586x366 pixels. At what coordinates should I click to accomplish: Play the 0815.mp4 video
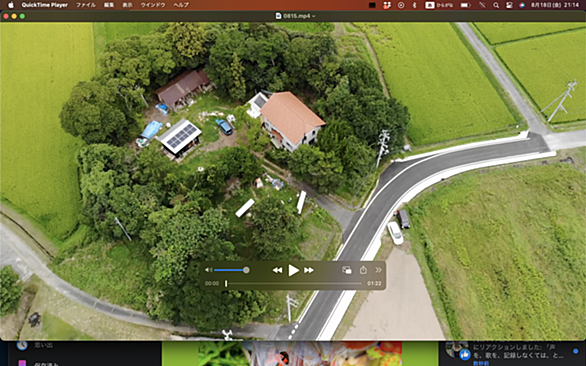point(293,270)
